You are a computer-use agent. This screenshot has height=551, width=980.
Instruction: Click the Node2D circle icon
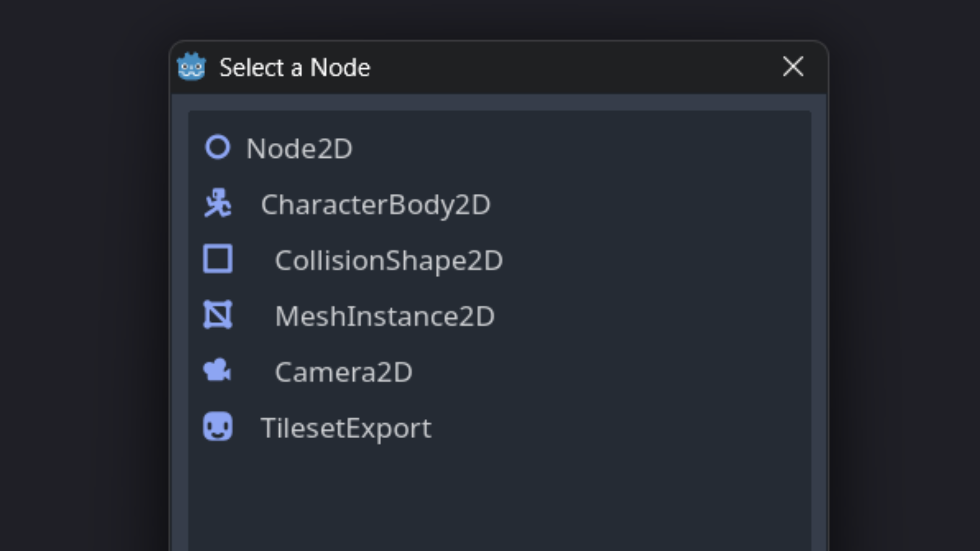pyautogui.click(x=217, y=147)
